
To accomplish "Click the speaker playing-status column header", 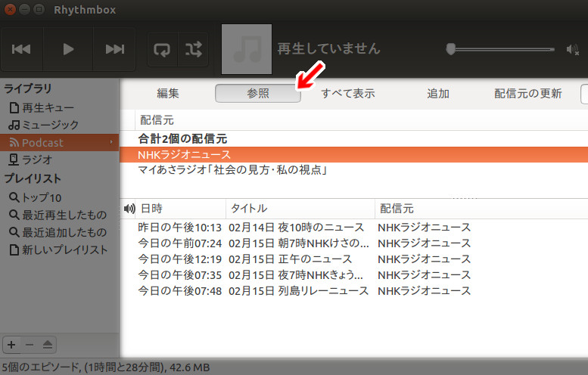I will coord(129,209).
